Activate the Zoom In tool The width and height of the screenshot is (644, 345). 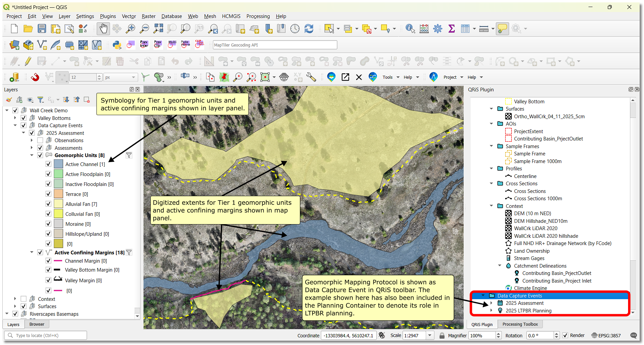pyautogui.click(x=130, y=29)
